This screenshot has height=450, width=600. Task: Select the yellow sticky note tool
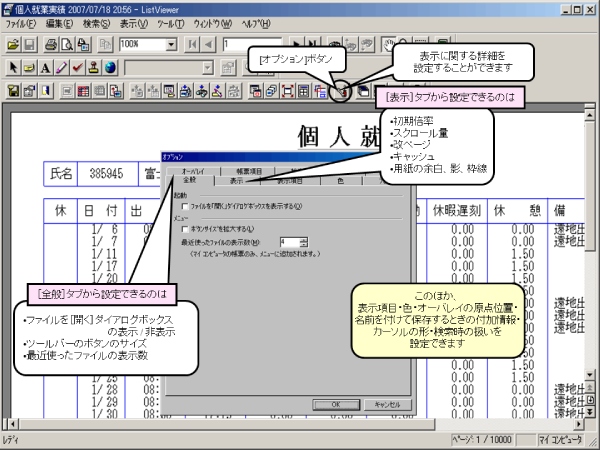click(x=29, y=68)
